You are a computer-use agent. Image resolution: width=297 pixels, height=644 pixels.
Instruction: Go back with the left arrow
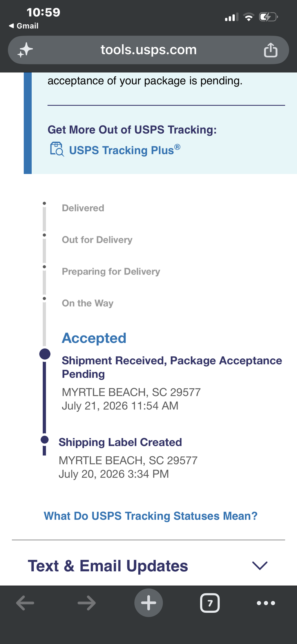[25, 603]
